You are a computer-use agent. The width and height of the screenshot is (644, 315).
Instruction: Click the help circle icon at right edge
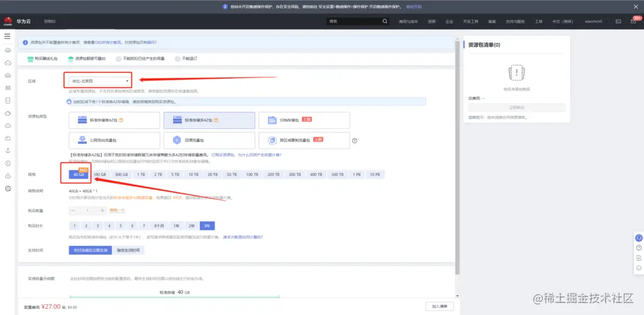pyautogui.click(x=639, y=248)
